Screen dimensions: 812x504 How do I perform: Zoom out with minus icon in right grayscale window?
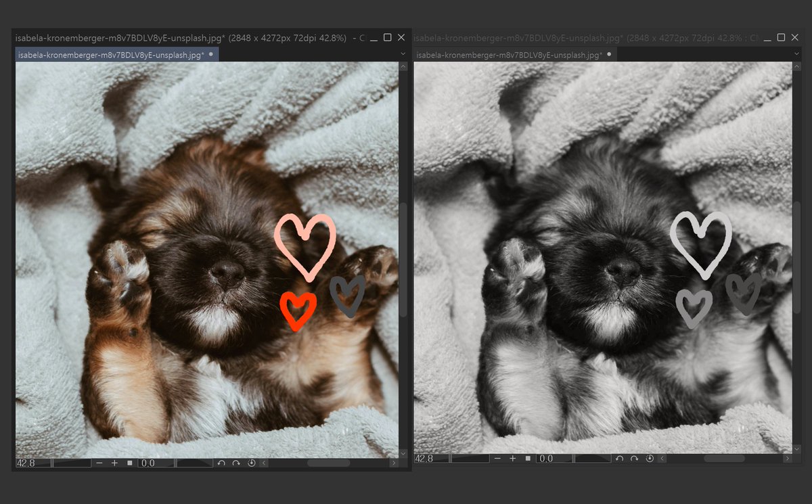497,459
